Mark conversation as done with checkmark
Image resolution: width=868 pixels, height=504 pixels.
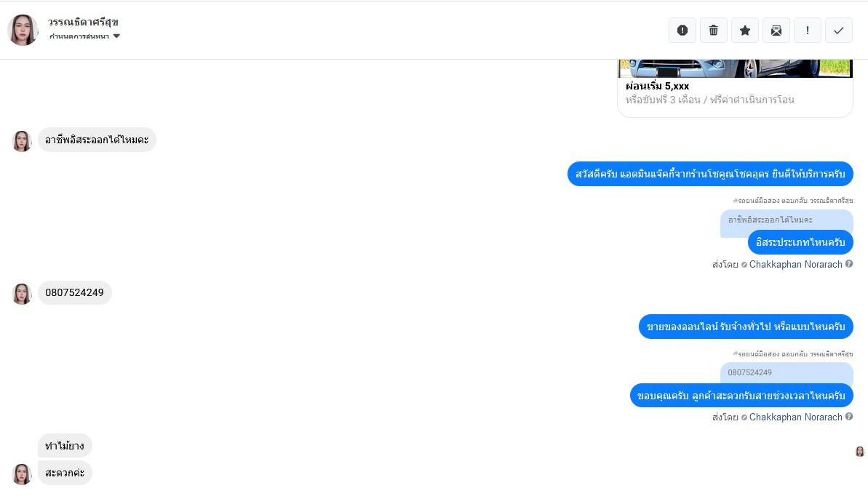pyautogui.click(x=839, y=31)
